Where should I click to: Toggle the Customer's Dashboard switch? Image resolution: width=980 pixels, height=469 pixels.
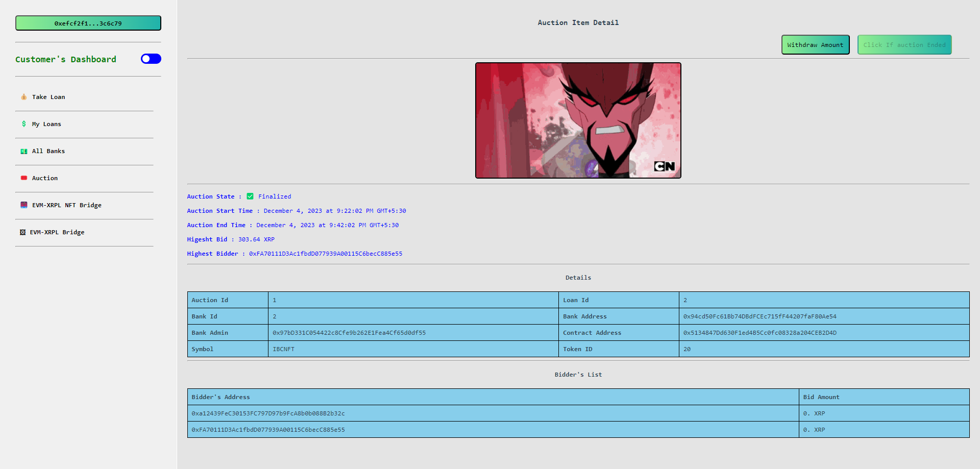(151, 59)
